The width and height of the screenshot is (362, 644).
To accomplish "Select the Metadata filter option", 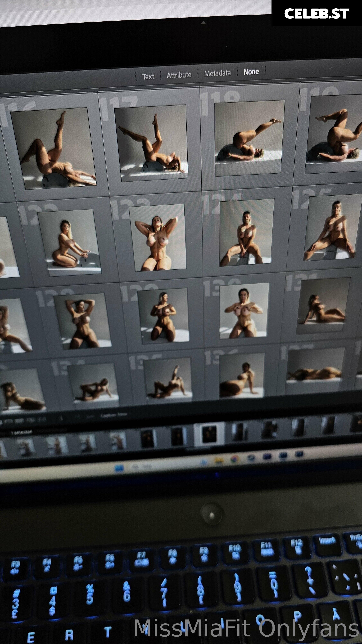I will 217,73.
